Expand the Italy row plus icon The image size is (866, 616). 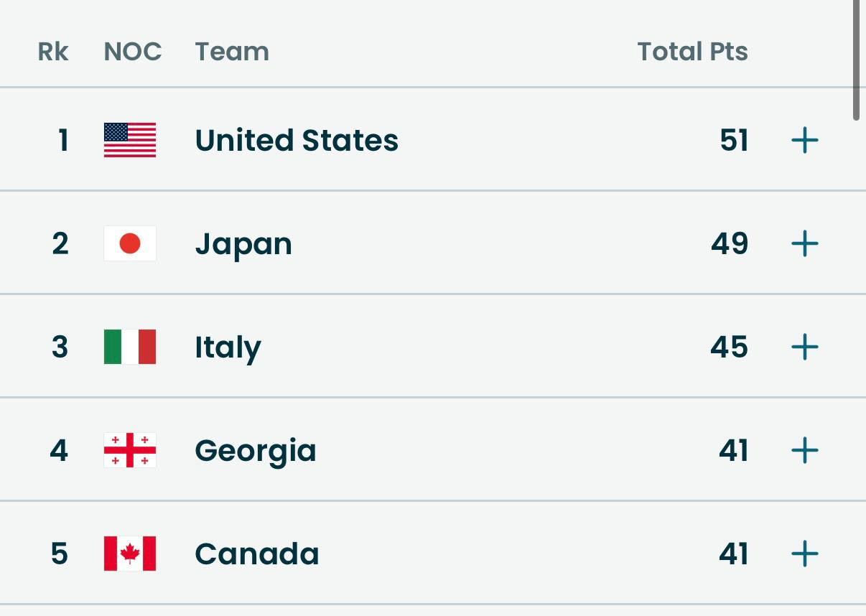click(x=804, y=347)
